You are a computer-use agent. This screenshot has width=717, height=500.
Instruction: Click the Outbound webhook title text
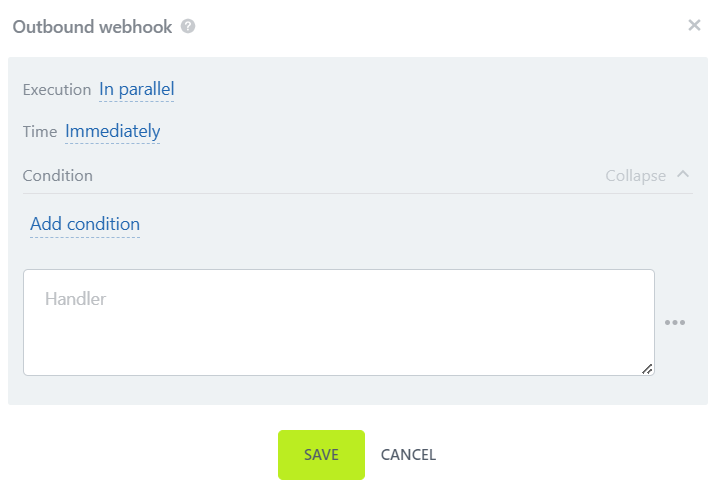(94, 26)
